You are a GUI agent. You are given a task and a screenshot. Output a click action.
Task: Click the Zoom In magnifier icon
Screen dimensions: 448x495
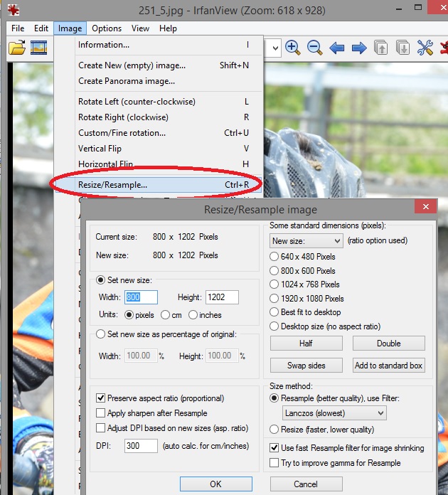tap(293, 48)
